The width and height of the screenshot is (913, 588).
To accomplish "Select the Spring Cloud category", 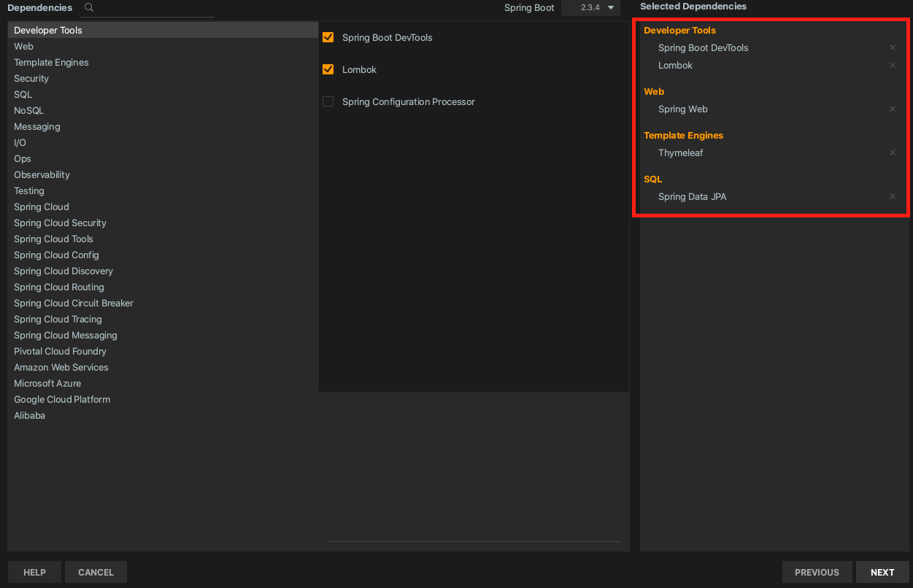I will coord(163,206).
